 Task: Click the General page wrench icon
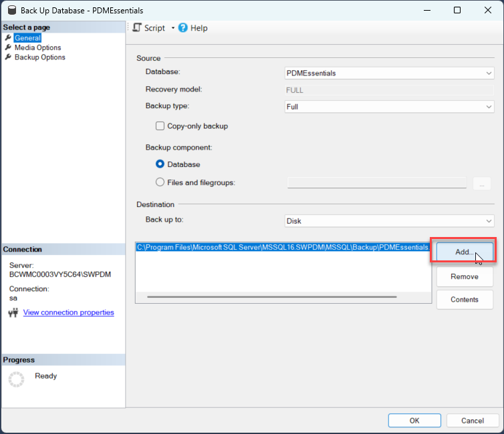[9, 37]
